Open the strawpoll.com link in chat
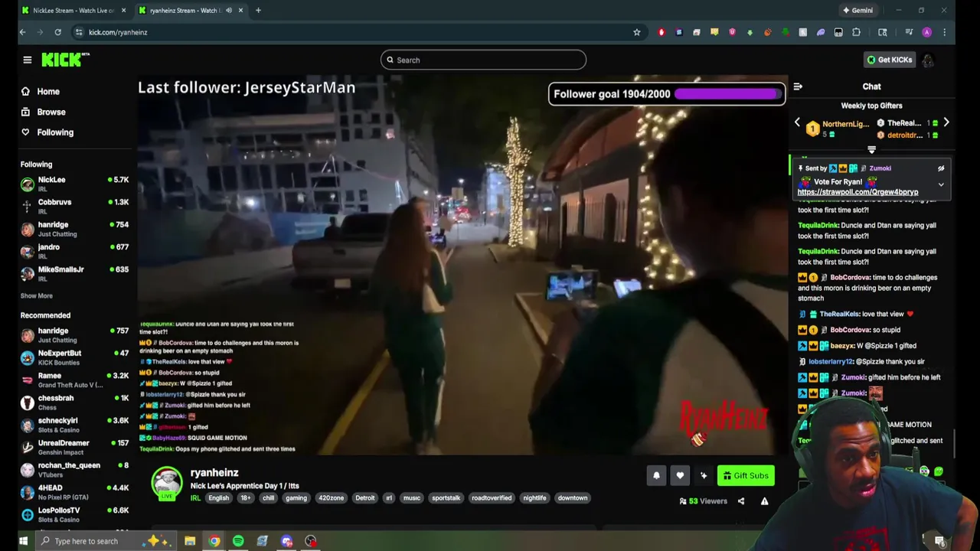This screenshot has height=551, width=980. point(857,192)
